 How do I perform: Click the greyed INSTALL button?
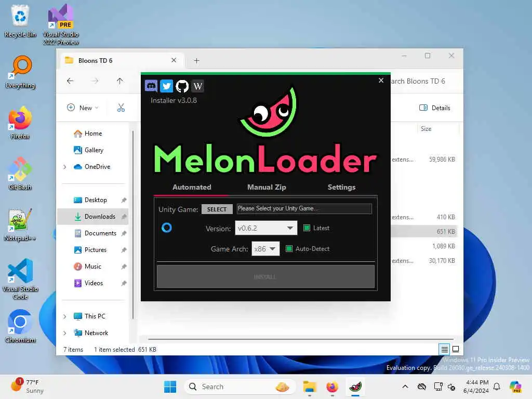tap(265, 277)
